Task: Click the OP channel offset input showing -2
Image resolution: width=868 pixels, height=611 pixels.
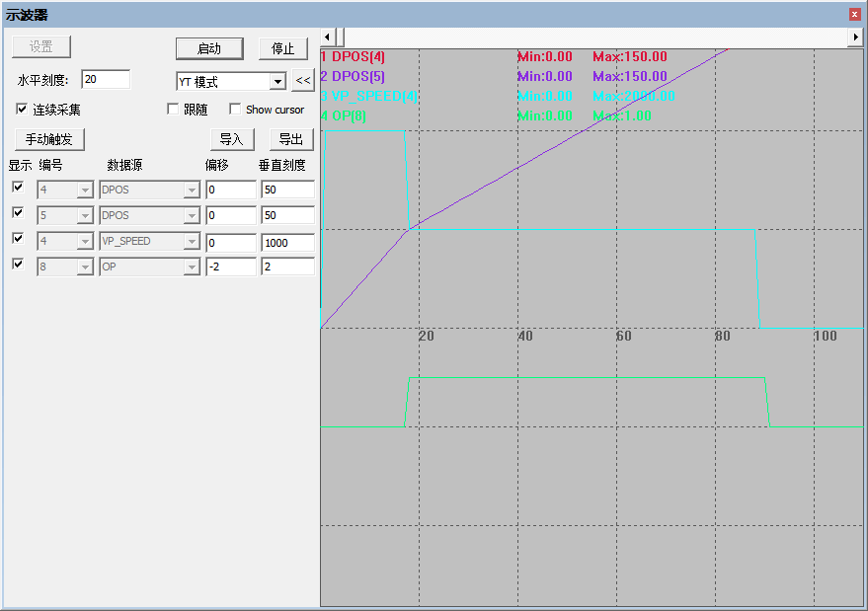Action: (231, 267)
